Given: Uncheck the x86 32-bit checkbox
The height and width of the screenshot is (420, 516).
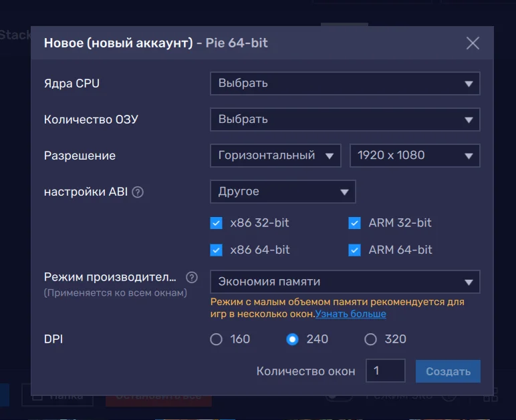Looking at the screenshot, I should (x=217, y=223).
